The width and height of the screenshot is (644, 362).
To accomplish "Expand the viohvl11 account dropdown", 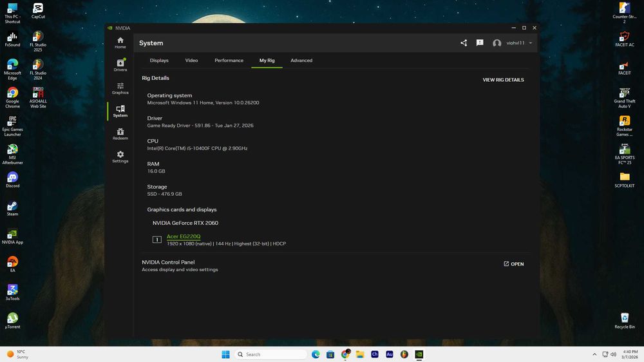I will pyautogui.click(x=519, y=43).
